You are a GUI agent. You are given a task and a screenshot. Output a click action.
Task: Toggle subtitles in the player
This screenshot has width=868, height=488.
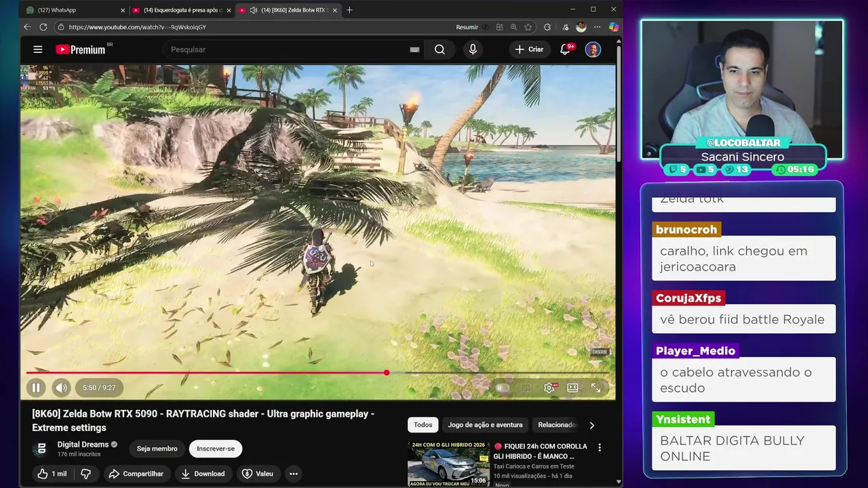tap(526, 388)
